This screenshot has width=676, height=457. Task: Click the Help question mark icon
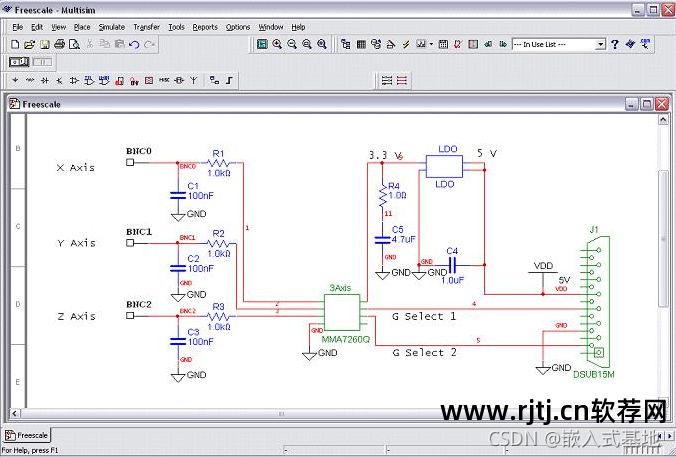point(616,44)
